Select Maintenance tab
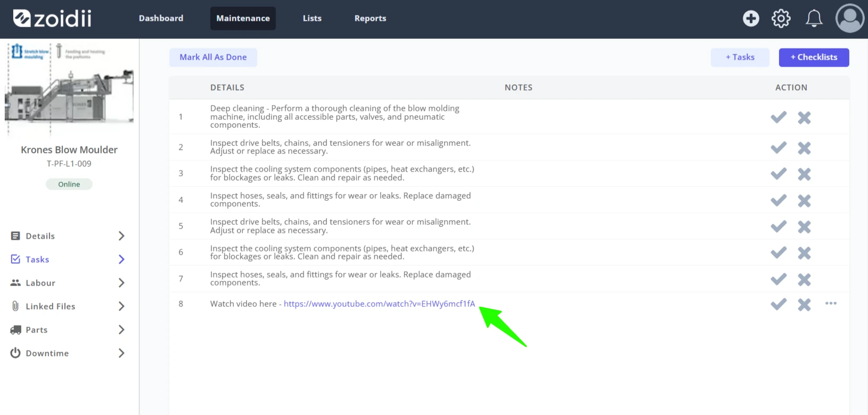Viewport: 868px width, 415px height. [243, 18]
